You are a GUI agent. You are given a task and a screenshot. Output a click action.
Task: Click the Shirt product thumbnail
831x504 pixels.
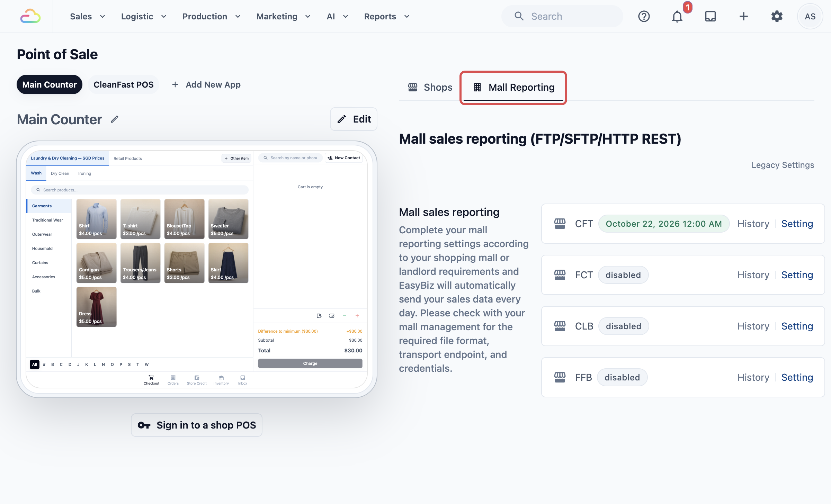pyautogui.click(x=96, y=219)
